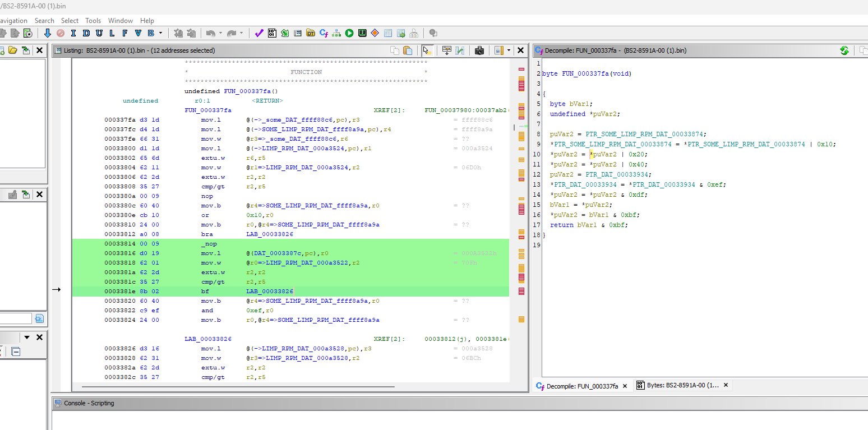Click the Listing horizontal scrollbar
This screenshot has width=868, height=430.
pyautogui.click(x=238, y=386)
